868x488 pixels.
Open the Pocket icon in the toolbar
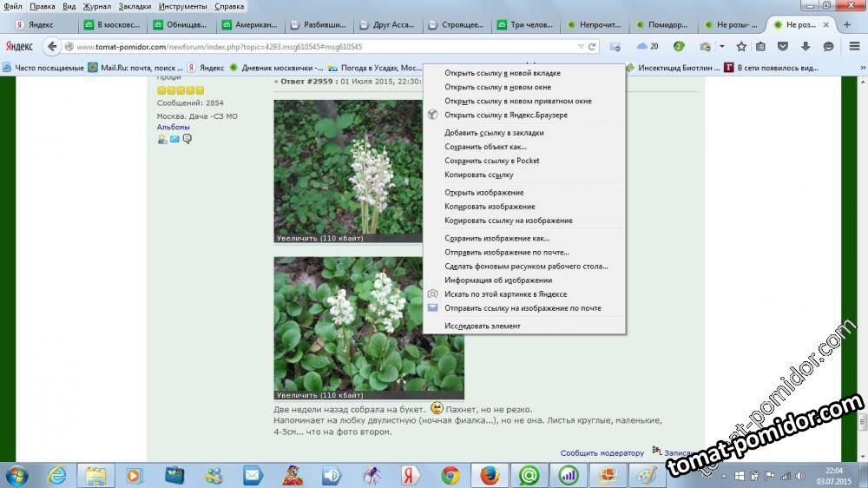click(x=783, y=47)
